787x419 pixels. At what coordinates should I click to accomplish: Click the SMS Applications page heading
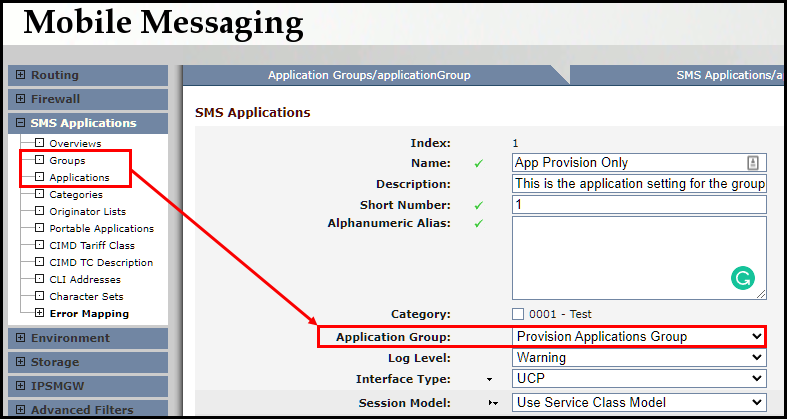coord(252,112)
